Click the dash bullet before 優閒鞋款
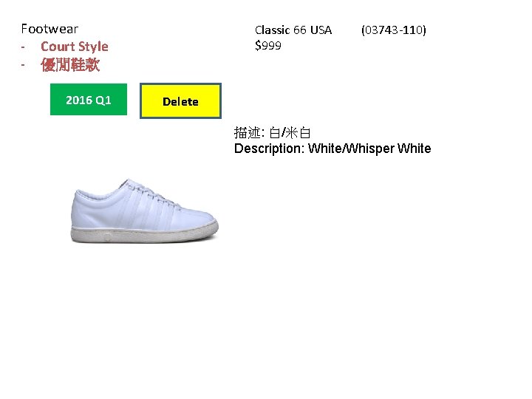Viewport: 532px width, 399px height. tap(23, 64)
